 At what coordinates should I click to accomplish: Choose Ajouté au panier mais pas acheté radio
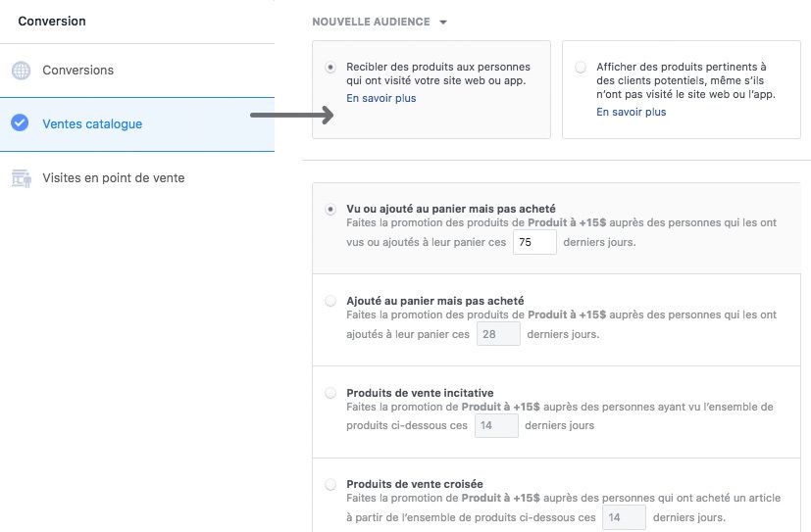pyautogui.click(x=330, y=301)
